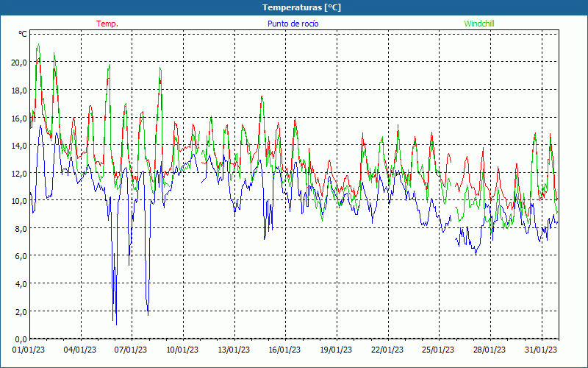Click the 31/01/23 date label
This screenshot has height=368, width=588.
(541, 350)
